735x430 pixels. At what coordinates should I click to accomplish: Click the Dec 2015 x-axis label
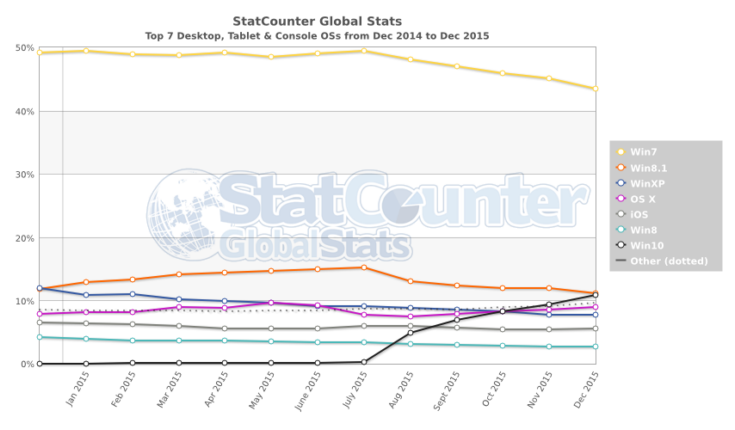(x=590, y=391)
